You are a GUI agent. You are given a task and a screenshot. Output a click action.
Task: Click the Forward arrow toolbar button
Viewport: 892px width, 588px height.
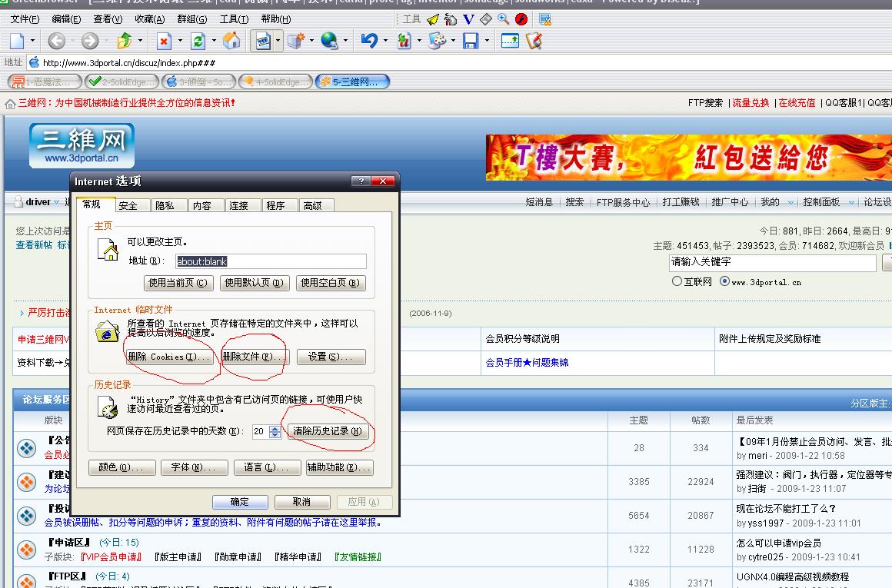90,41
